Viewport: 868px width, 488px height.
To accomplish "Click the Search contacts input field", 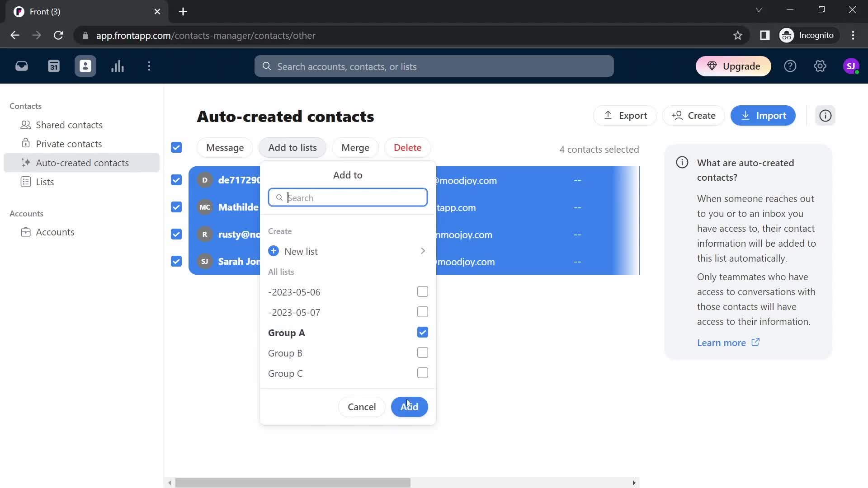I will tap(348, 197).
